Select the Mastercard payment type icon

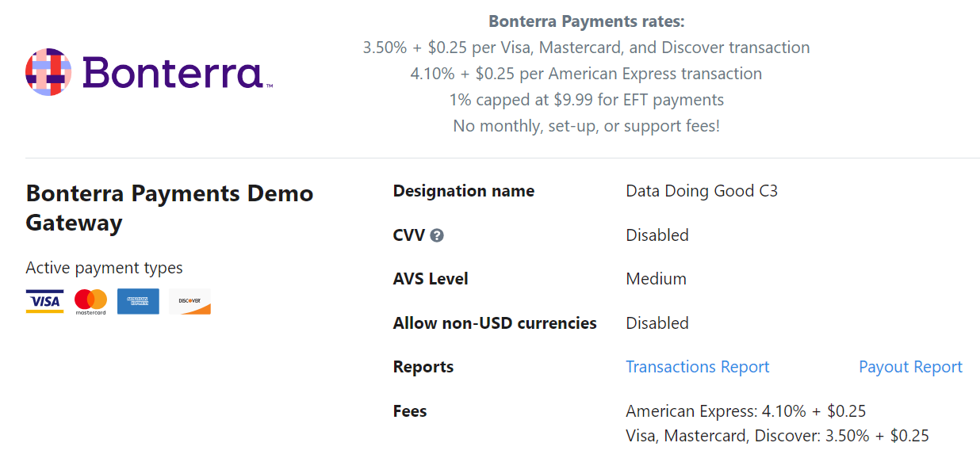click(x=91, y=301)
